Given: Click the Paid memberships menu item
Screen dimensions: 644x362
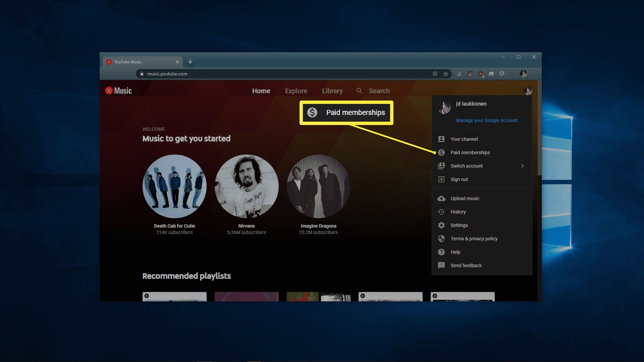Looking at the screenshot, I should (x=470, y=152).
